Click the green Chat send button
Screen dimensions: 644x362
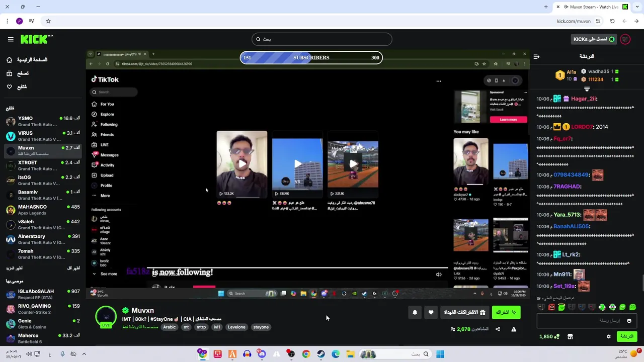(627, 336)
